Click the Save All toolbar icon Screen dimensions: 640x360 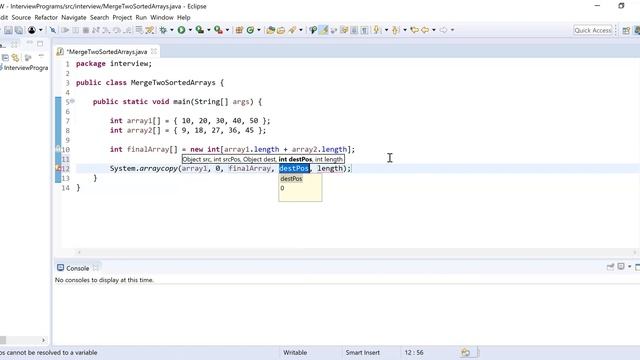point(19,30)
